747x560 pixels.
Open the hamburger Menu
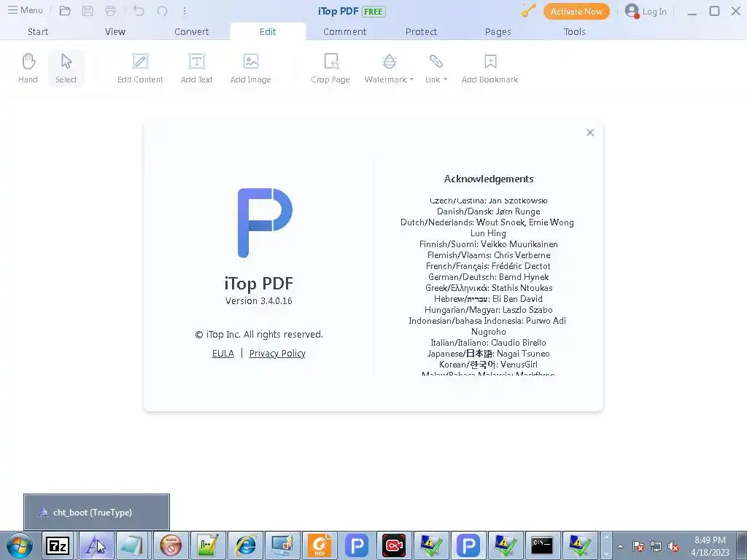pos(26,10)
